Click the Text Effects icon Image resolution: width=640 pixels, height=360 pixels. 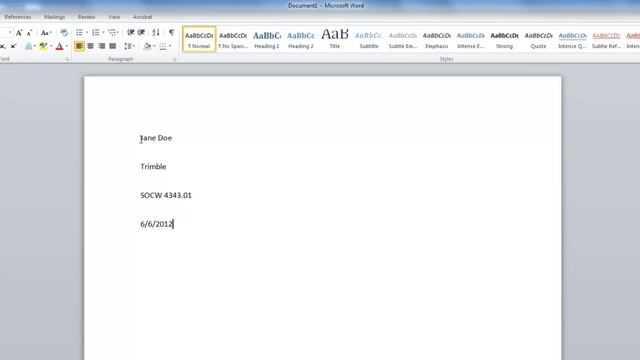pos(28,46)
